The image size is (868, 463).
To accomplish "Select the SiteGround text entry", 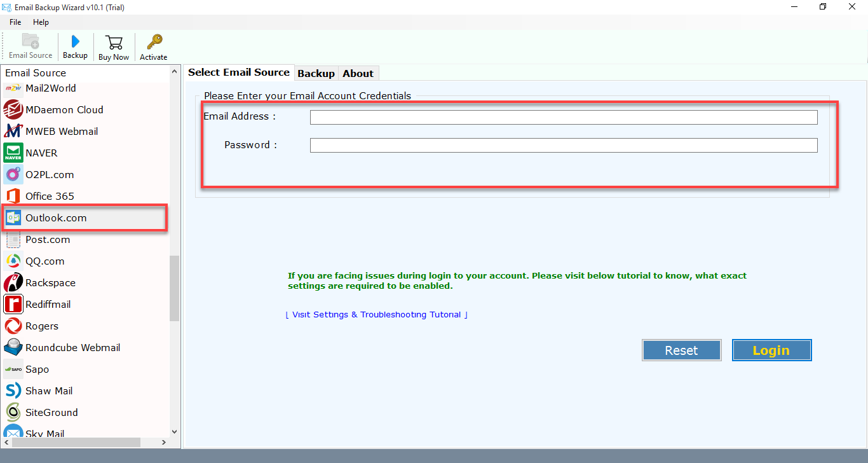I will [51, 412].
